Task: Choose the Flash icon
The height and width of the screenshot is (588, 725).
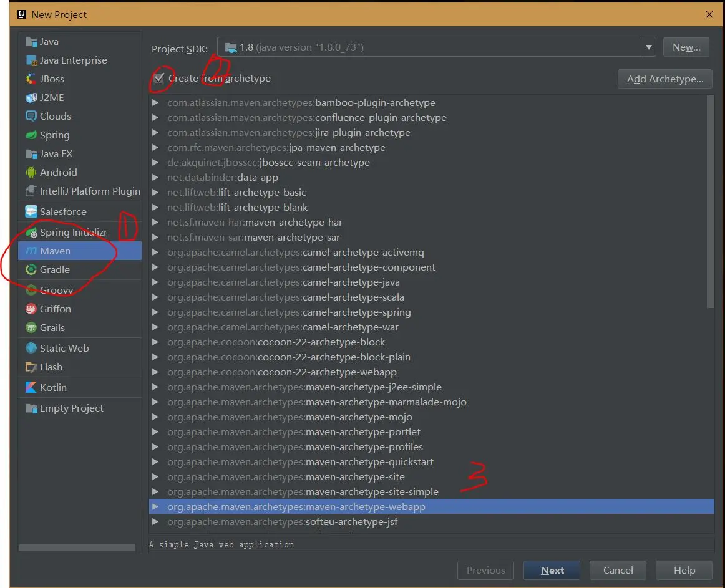Action: tap(31, 367)
